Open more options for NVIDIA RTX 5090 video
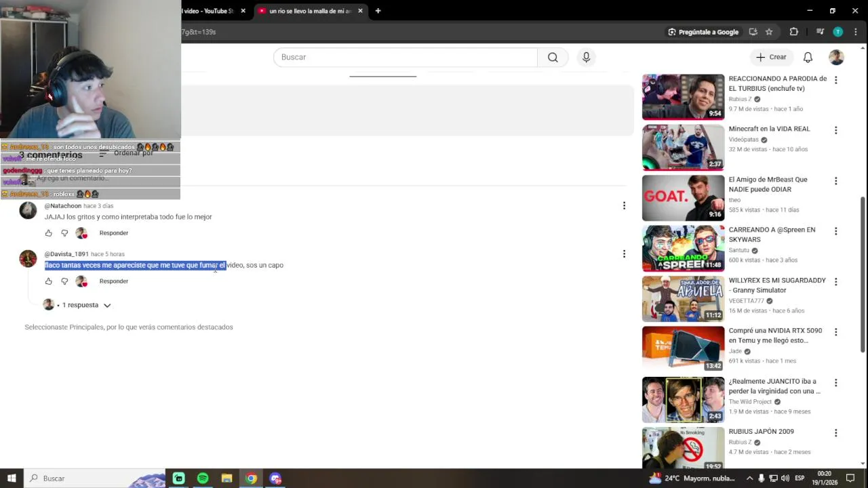This screenshot has width=868, height=488. point(835,332)
